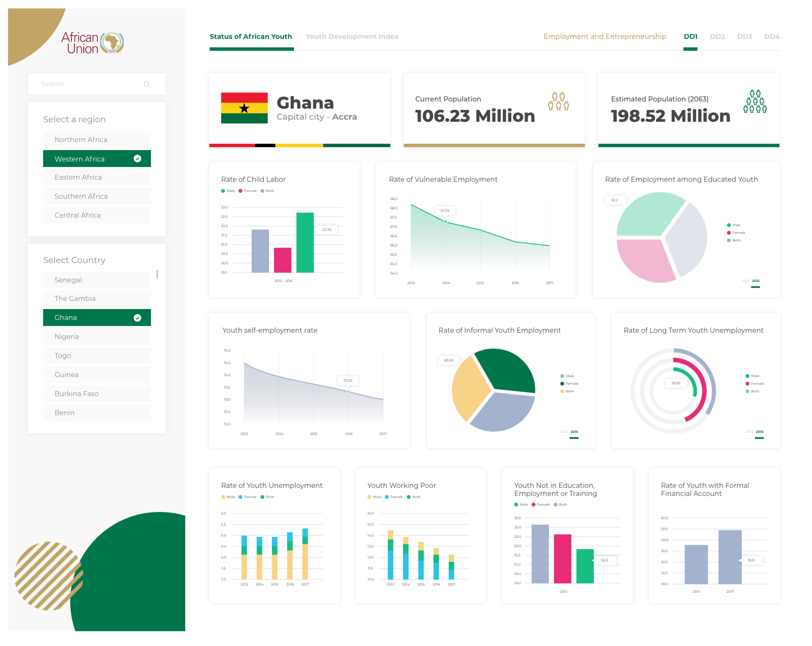The width and height of the screenshot is (812, 646).
Task: Click the search magnifier icon
Action: [x=147, y=84]
